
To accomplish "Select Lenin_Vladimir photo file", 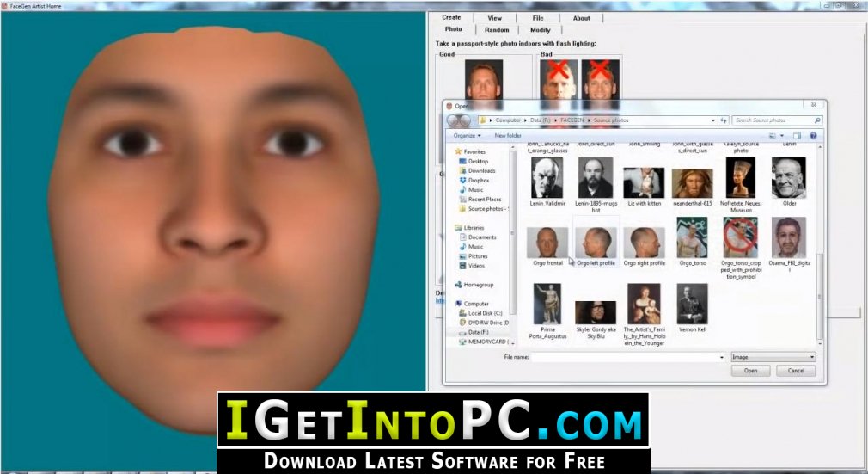I will pos(547,182).
